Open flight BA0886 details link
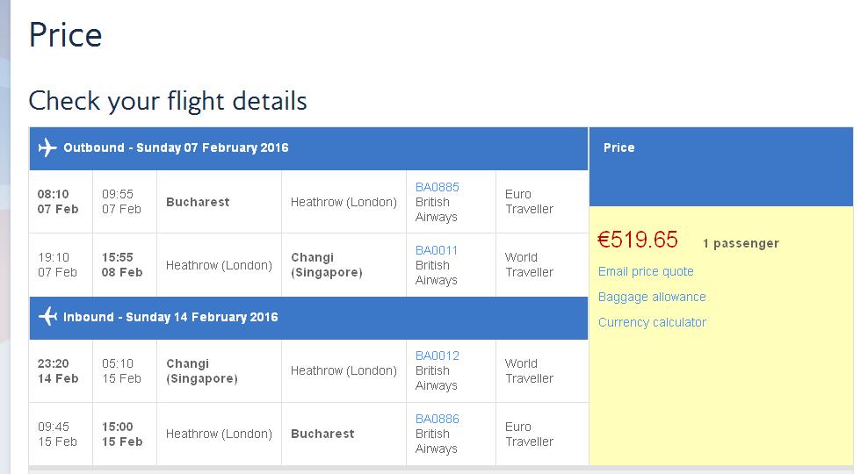 [x=438, y=419]
